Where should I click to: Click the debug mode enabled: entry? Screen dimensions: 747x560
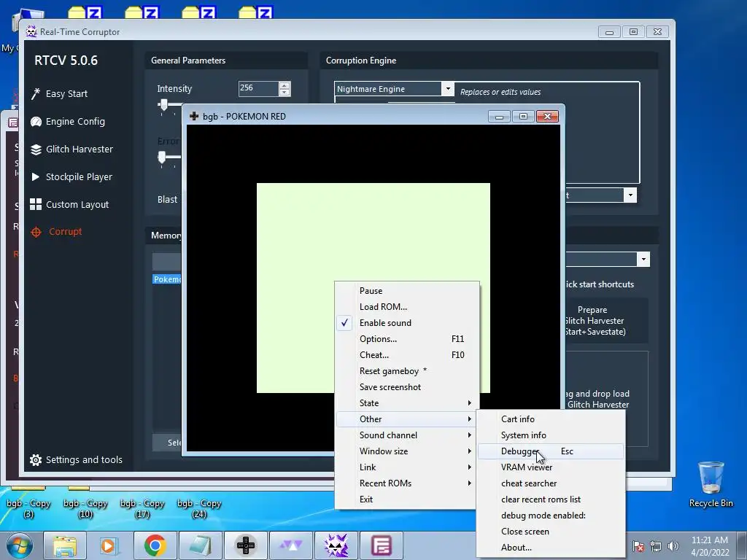pyautogui.click(x=551, y=516)
